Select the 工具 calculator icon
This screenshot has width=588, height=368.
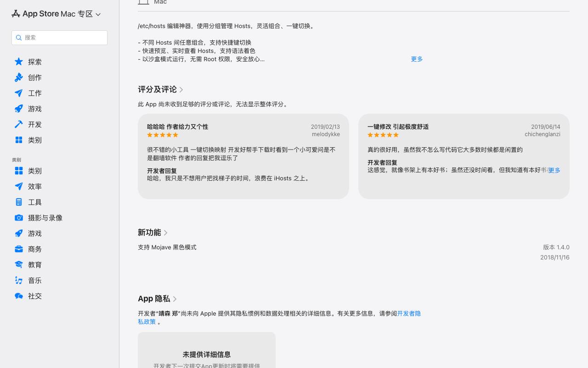point(19,202)
